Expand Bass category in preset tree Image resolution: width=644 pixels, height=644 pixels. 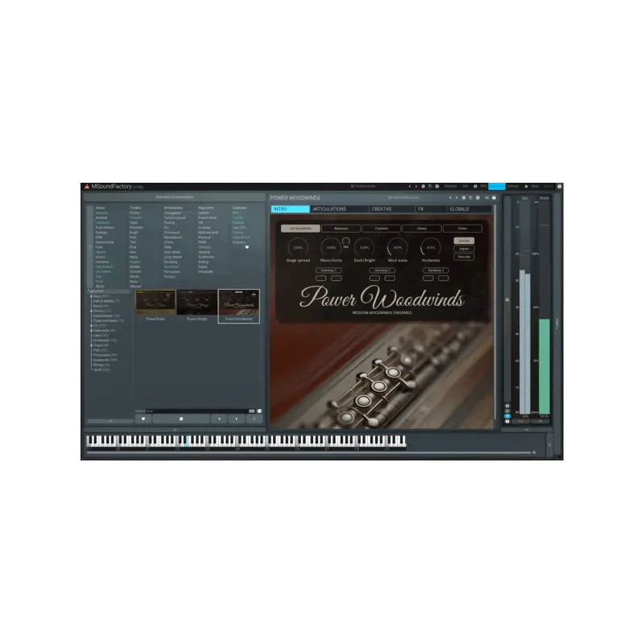[91, 296]
